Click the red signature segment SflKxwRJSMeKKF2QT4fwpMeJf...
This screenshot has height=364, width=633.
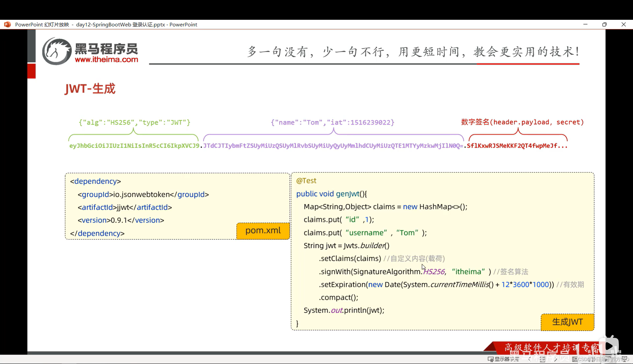[517, 146]
